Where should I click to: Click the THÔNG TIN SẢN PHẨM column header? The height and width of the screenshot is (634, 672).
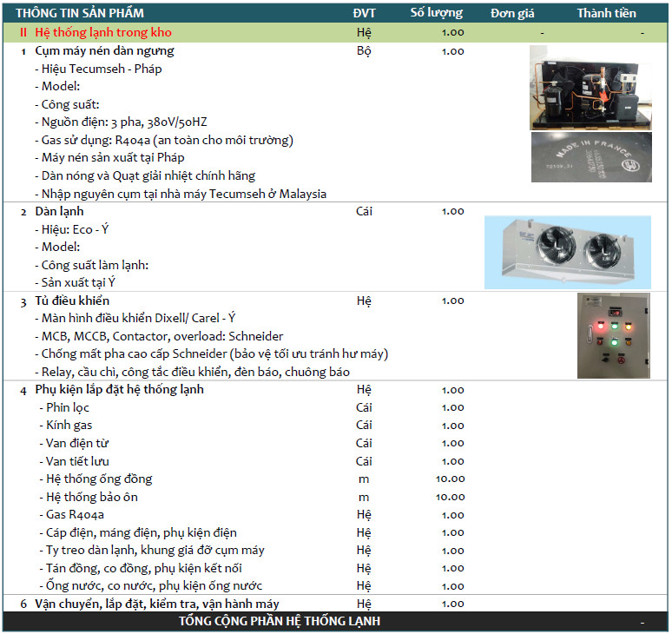[80, 13]
